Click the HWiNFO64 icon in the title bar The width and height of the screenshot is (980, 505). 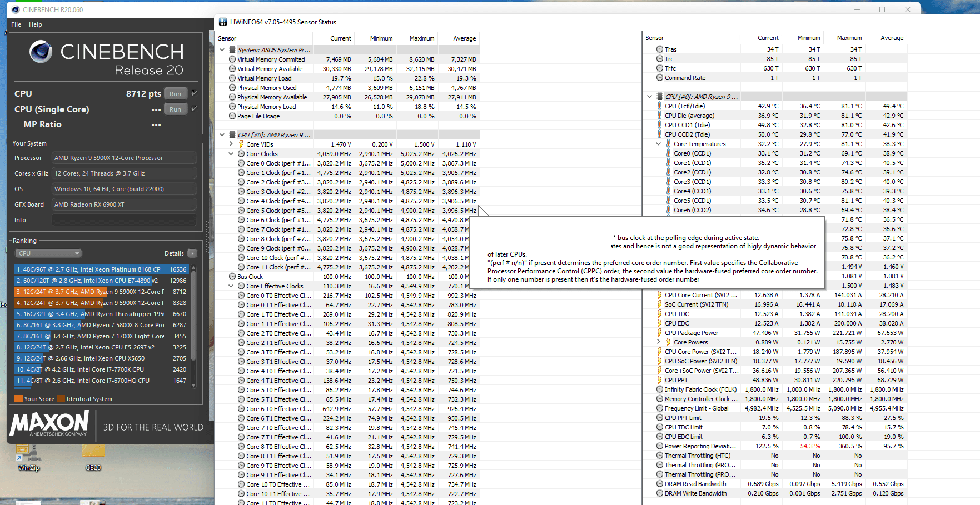point(223,22)
